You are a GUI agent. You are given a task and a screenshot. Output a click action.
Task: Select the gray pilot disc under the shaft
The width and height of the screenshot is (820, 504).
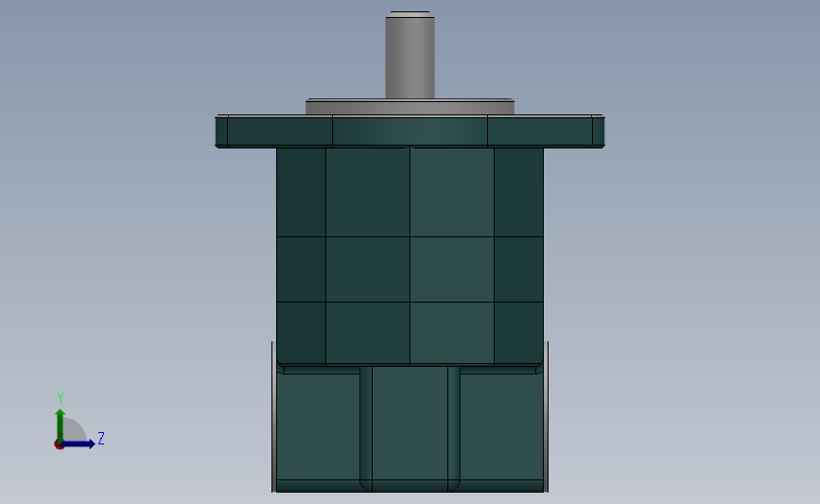[410, 107]
